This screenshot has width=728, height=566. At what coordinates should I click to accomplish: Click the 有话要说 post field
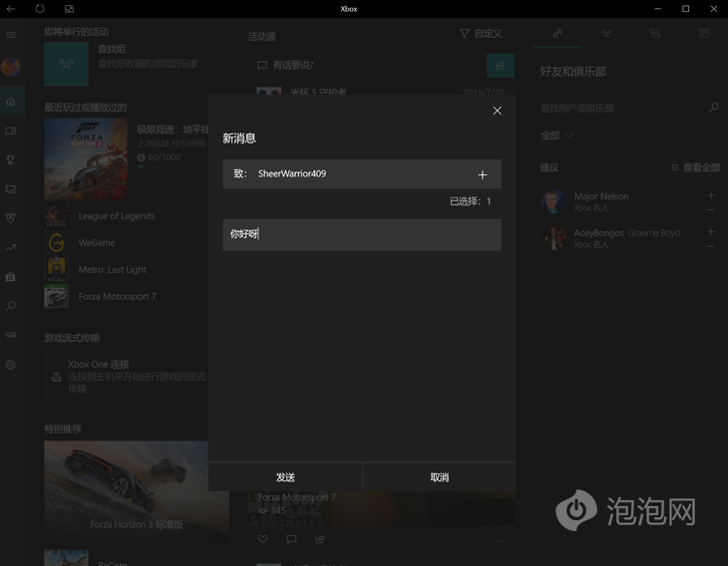click(x=369, y=66)
